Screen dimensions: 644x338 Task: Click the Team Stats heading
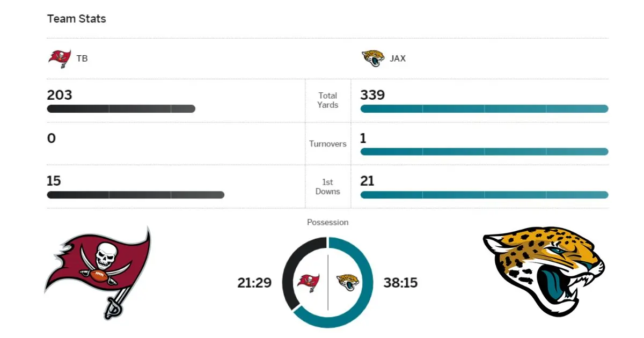click(x=77, y=19)
